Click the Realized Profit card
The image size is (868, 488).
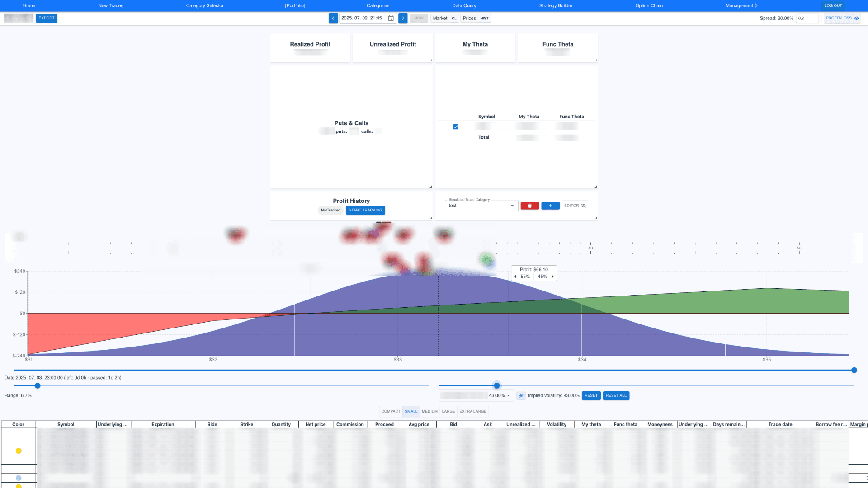pyautogui.click(x=310, y=48)
